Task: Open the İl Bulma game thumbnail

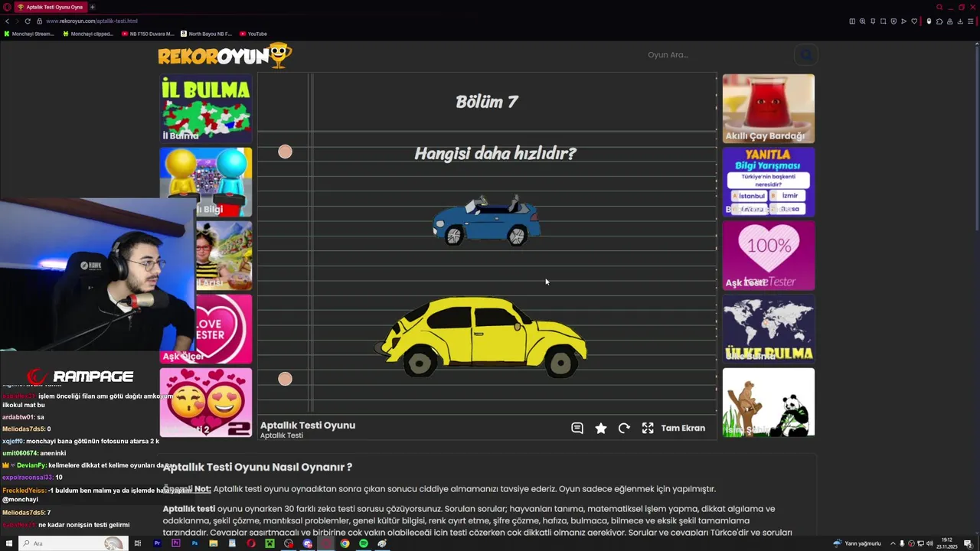Action: pos(206,108)
